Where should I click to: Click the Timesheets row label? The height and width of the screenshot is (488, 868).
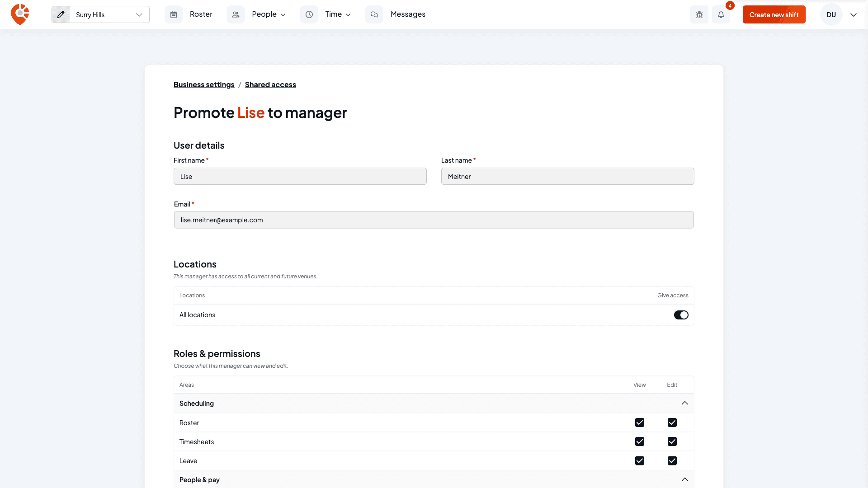(197, 442)
